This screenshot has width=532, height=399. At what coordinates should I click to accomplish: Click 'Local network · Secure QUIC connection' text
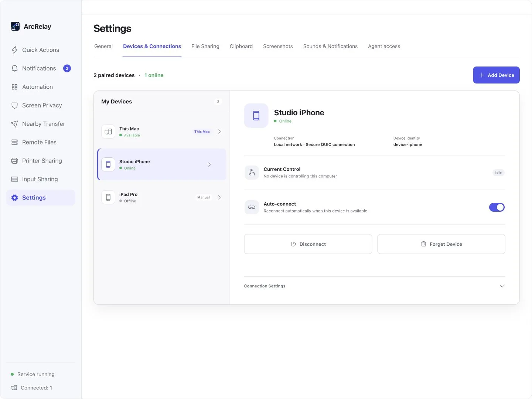point(314,144)
